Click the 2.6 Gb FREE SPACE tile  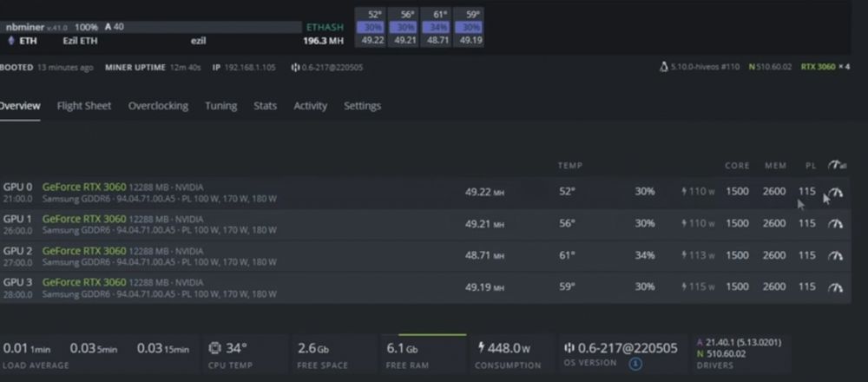point(334,354)
